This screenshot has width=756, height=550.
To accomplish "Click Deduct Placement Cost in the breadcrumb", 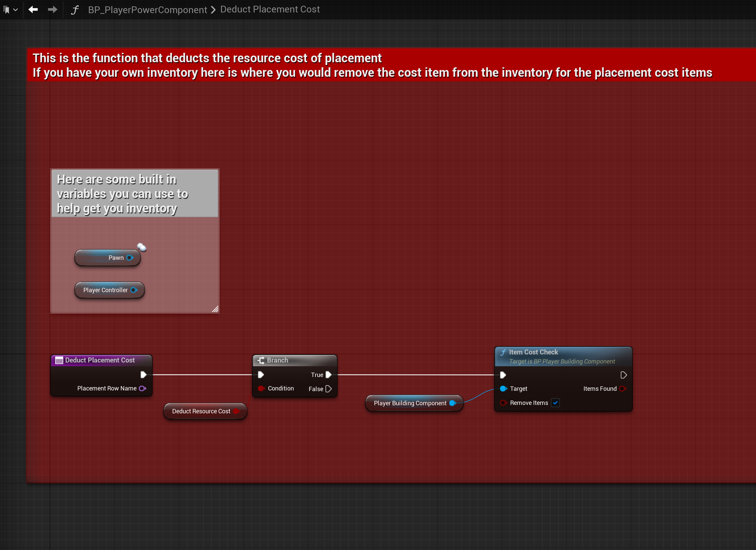I will coord(270,9).
